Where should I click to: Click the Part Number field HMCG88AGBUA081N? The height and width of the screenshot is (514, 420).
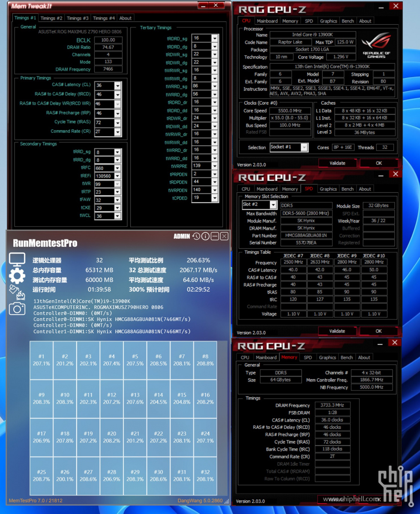[x=306, y=236]
